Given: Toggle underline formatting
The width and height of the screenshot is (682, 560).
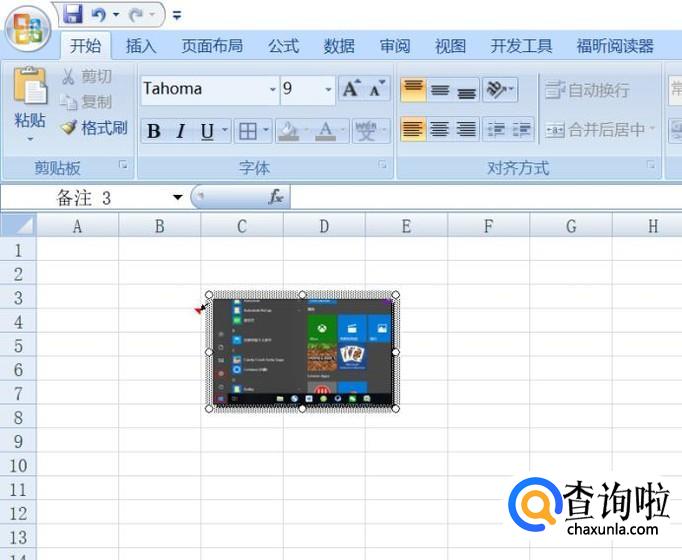Looking at the screenshot, I should pos(207,131).
